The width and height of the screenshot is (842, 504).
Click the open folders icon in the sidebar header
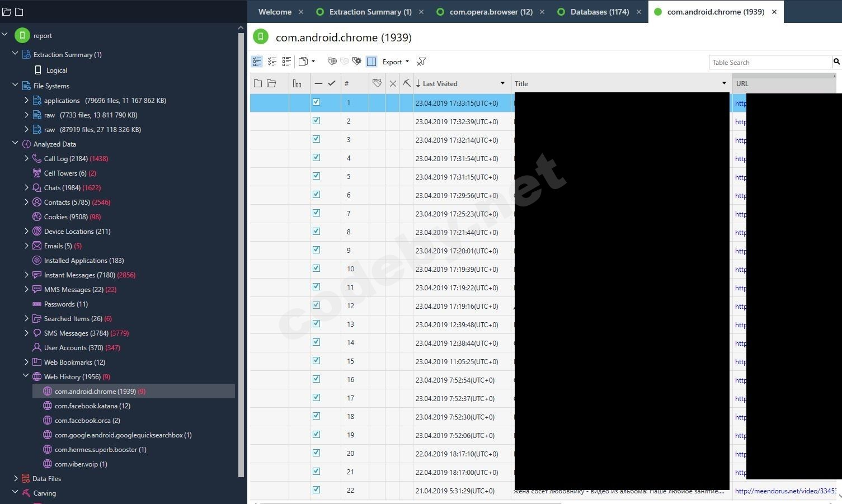coord(7,12)
